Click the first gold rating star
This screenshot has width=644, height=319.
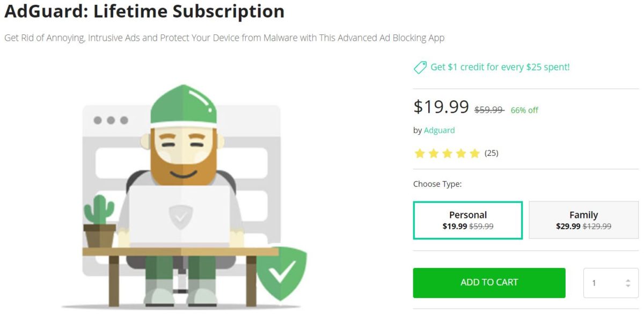(x=421, y=153)
